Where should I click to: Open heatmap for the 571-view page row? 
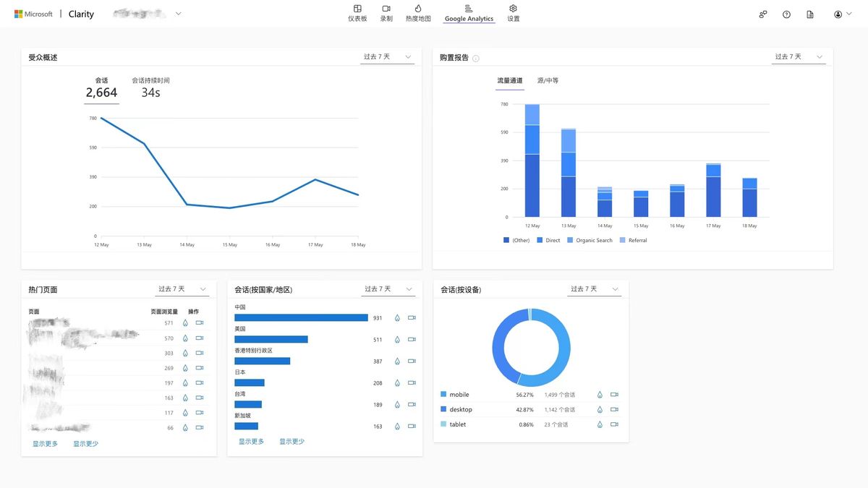[185, 323]
